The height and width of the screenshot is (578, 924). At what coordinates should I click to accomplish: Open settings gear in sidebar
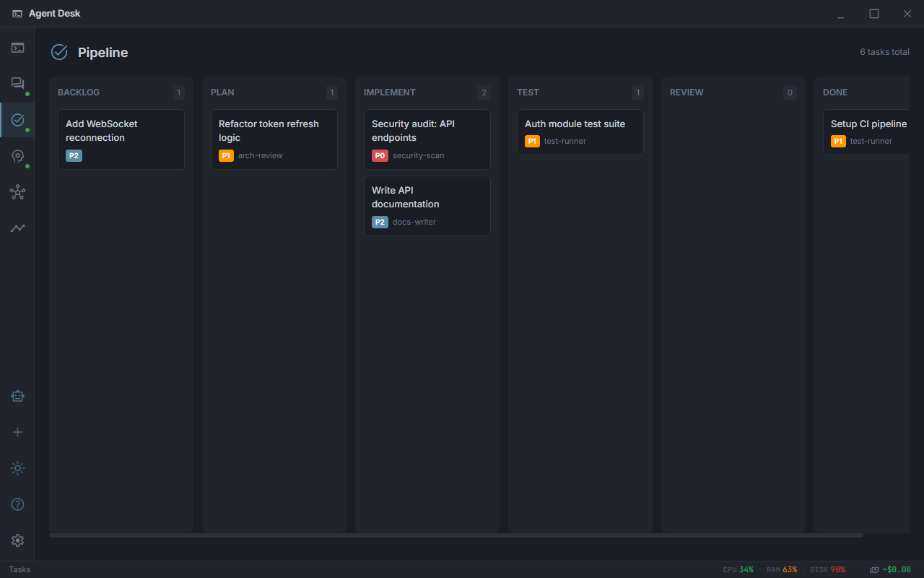(x=17, y=540)
